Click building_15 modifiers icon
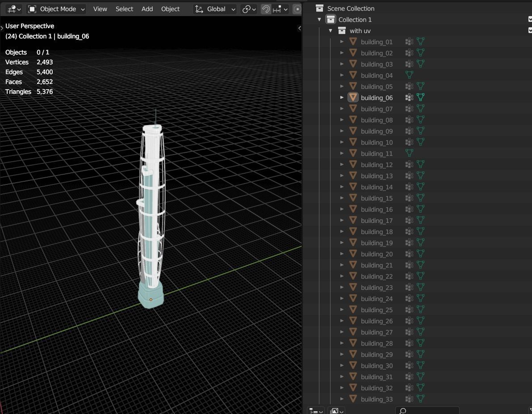The image size is (532, 414). point(409,198)
